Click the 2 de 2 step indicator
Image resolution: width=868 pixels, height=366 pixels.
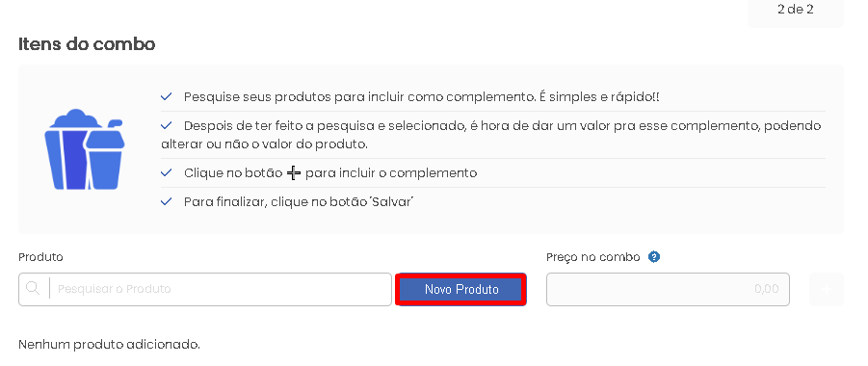click(796, 10)
